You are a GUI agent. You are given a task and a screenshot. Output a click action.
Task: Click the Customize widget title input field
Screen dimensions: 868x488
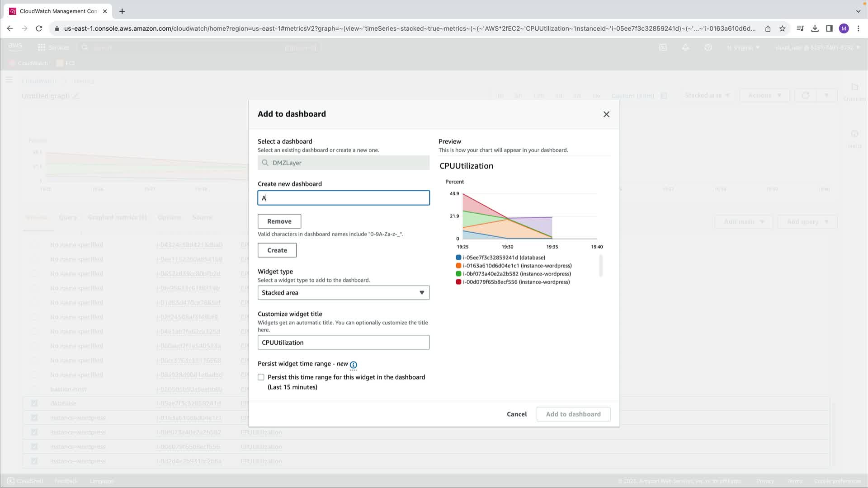coord(343,343)
